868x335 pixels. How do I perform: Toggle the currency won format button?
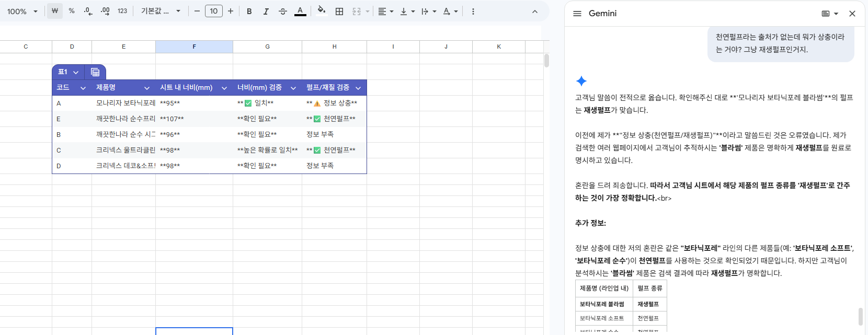point(55,11)
